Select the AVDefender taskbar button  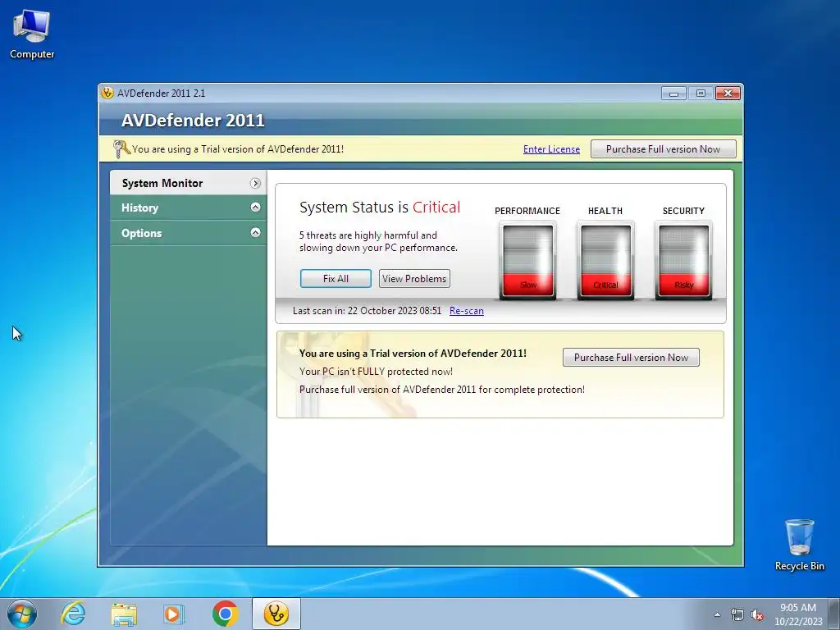[276, 614]
